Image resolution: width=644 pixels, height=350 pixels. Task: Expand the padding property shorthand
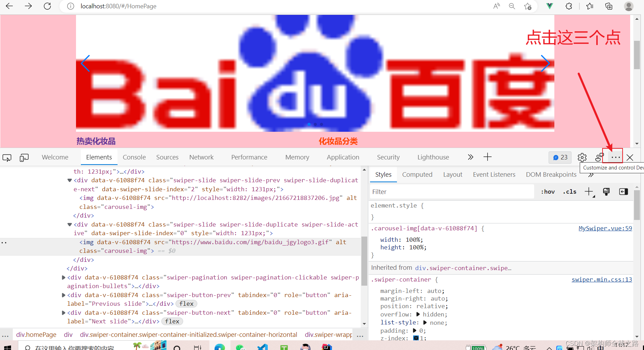414,331
